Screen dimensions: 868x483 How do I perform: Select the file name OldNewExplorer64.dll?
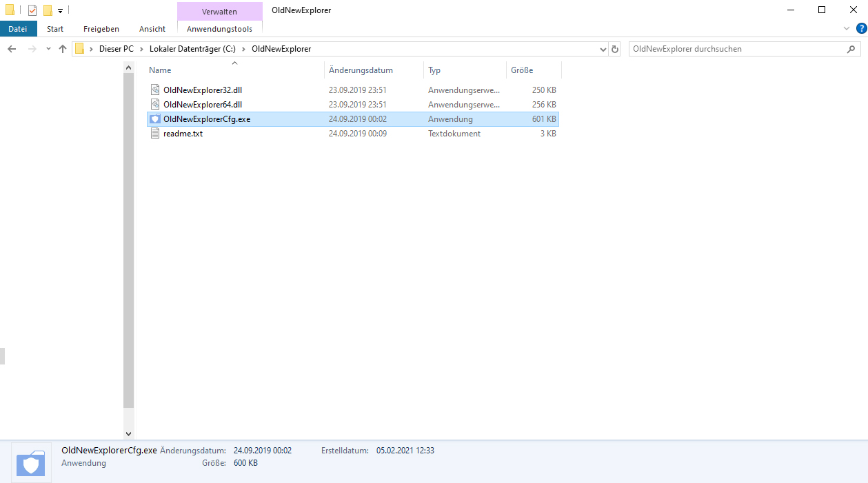203,104
